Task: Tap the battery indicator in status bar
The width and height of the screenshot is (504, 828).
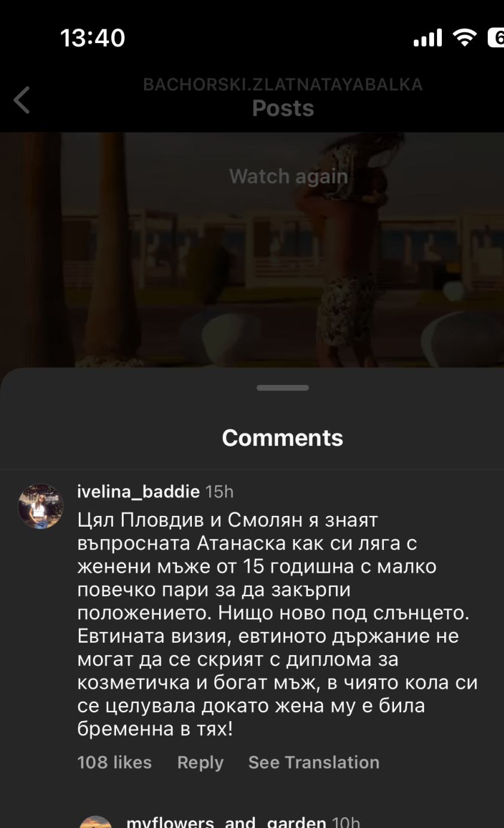Action: click(x=496, y=38)
